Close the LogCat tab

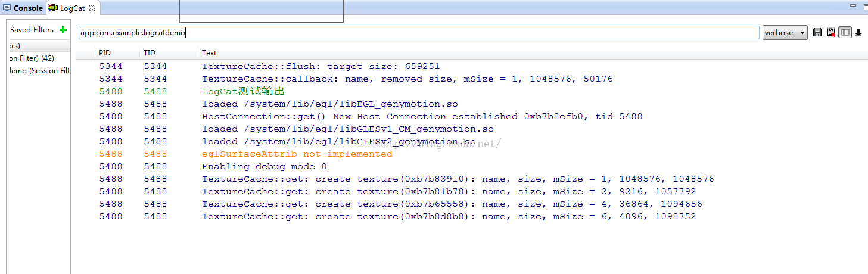point(92,8)
